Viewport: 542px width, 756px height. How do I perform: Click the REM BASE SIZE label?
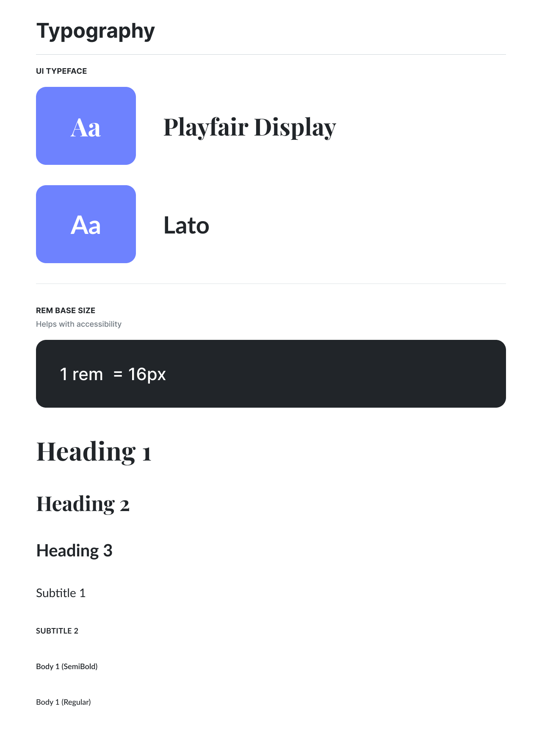(x=66, y=311)
